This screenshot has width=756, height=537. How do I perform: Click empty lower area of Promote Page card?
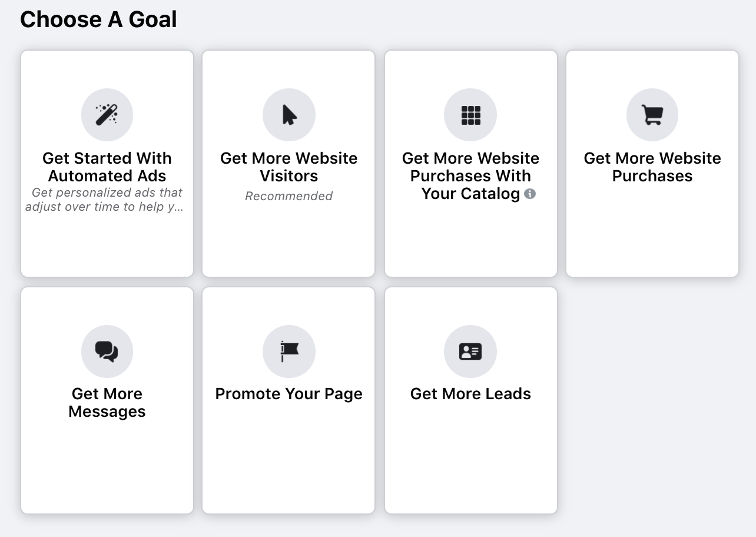(x=289, y=465)
